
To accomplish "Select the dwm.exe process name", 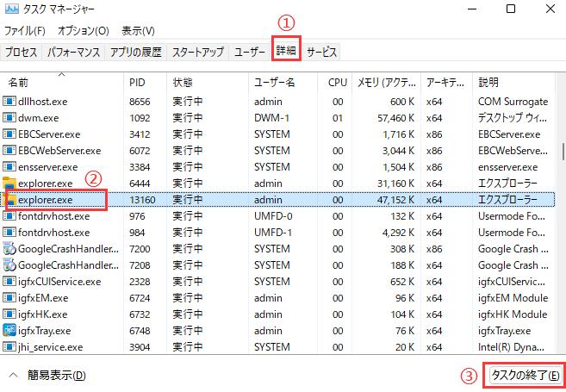I will 38,118.
